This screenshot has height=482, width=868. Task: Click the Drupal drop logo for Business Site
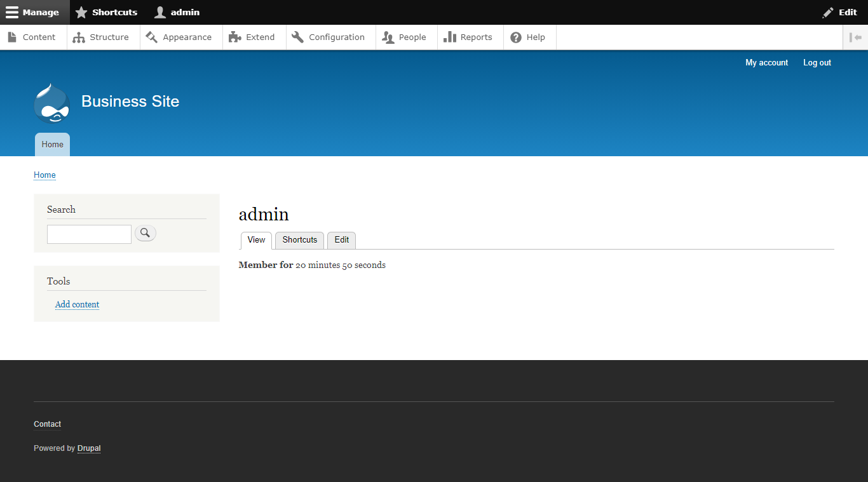51,103
